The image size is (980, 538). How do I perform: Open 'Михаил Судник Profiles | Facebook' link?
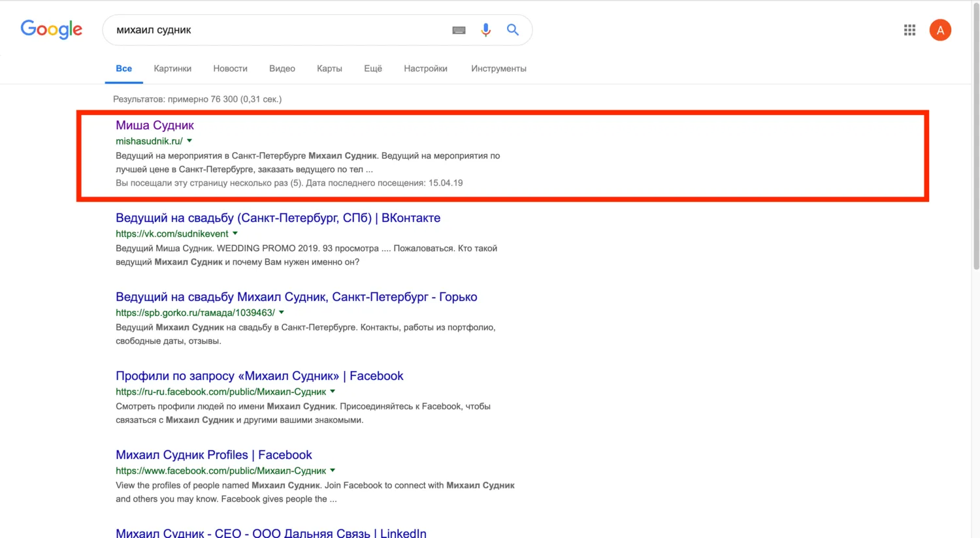(x=214, y=455)
